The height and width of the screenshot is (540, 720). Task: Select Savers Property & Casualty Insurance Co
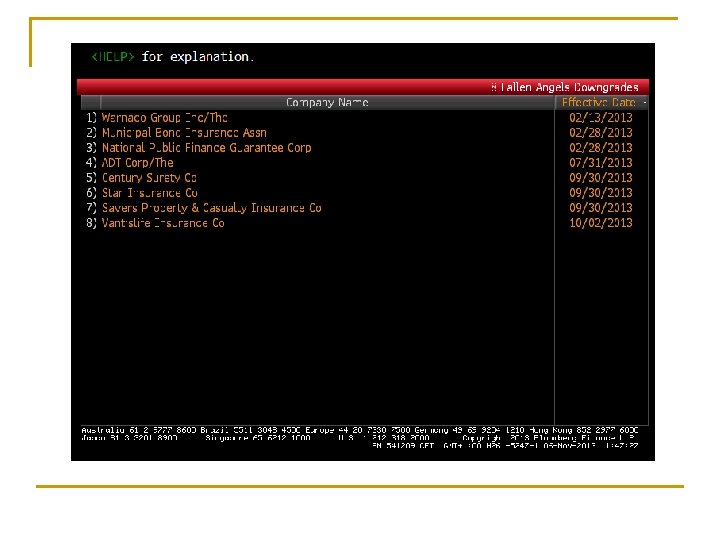[x=212, y=208]
